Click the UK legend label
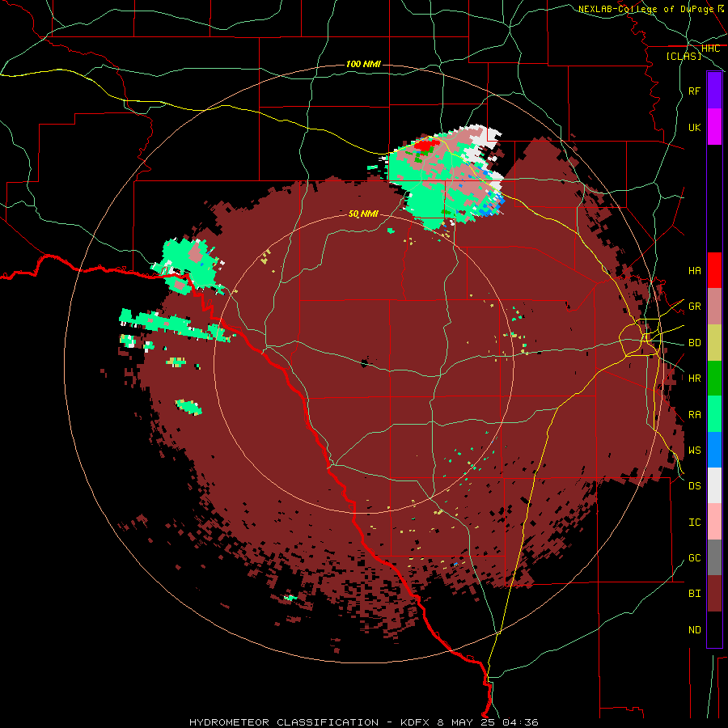The height and width of the screenshot is (728, 728). [x=695, y=127]
